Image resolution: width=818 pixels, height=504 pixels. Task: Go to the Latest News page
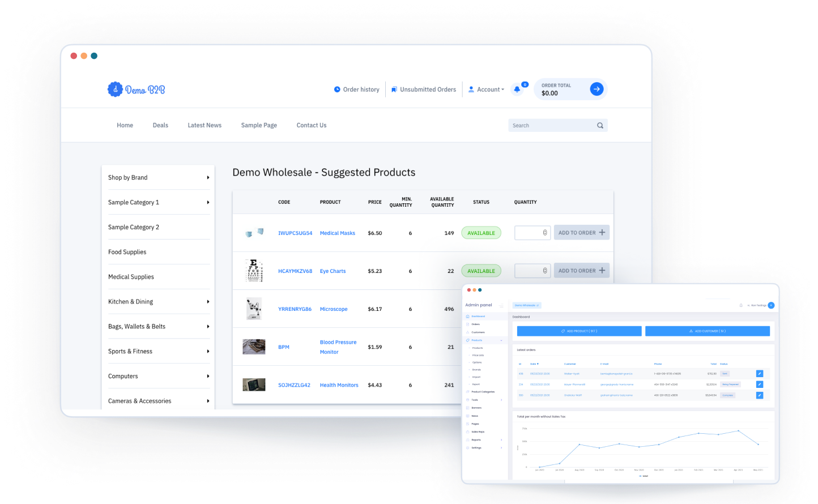204,125
